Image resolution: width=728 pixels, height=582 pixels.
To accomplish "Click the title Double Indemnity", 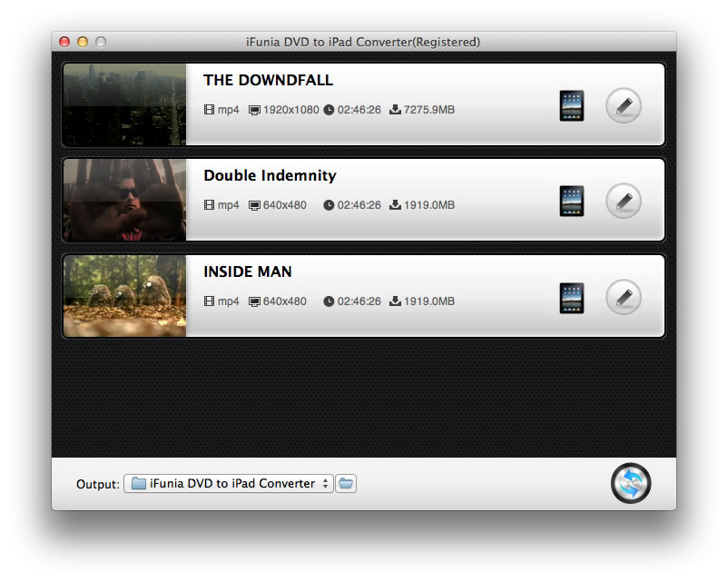I will (270, 175).
